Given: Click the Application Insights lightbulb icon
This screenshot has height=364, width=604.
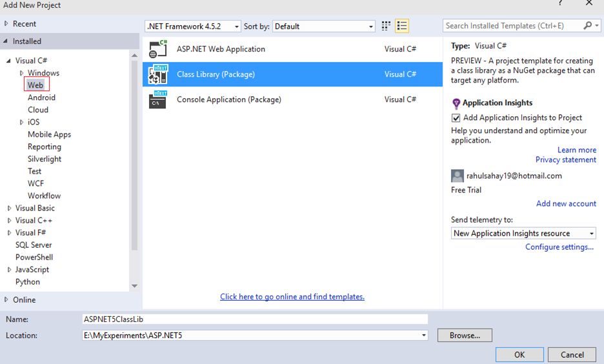Looking at the screenshot, I should click(x=456, y=103).
